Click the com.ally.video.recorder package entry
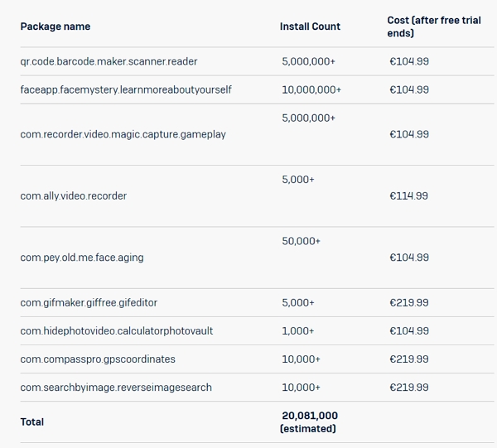Viewport: 497px width, 448px height. [74, 195]
